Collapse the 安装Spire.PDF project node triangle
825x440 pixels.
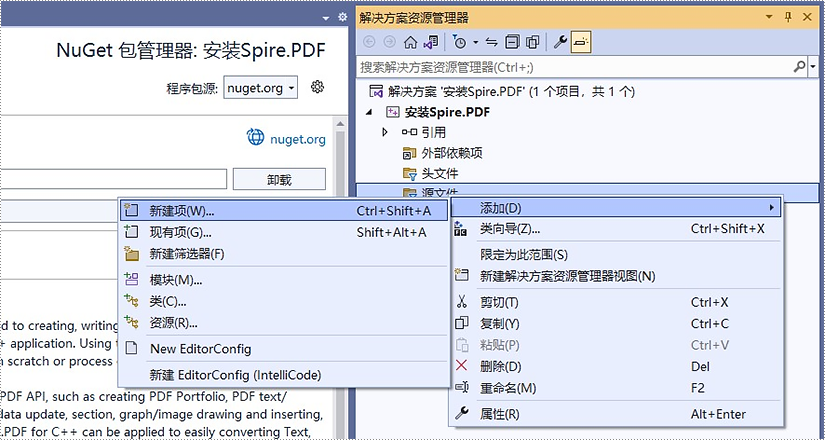(369, 112)
